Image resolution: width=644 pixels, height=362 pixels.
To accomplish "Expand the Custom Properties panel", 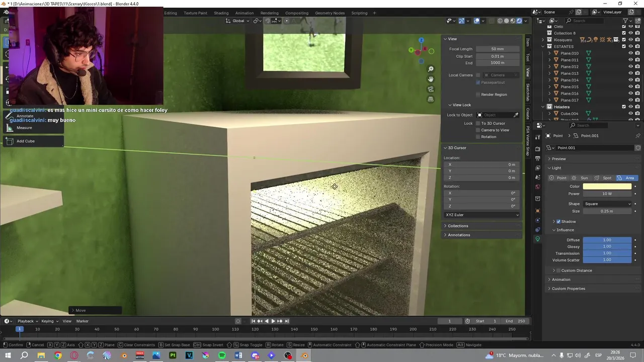I will pos(568,289).
